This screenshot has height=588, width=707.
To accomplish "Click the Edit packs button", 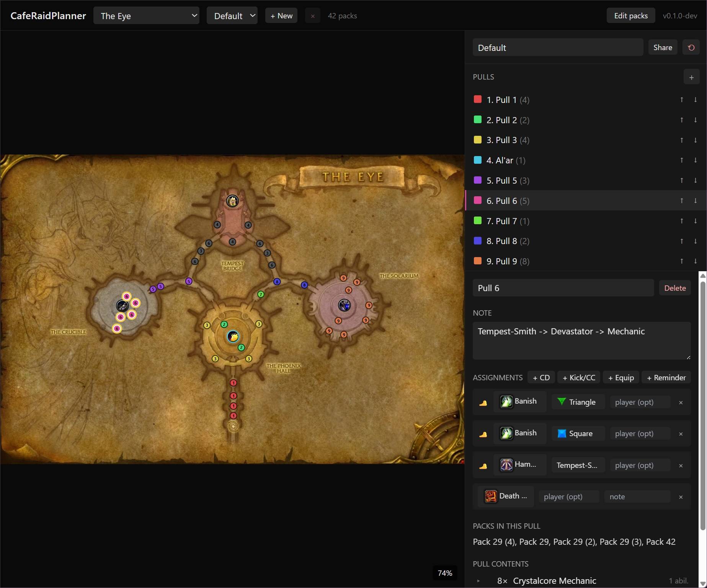I will click(x=631, y=16).
